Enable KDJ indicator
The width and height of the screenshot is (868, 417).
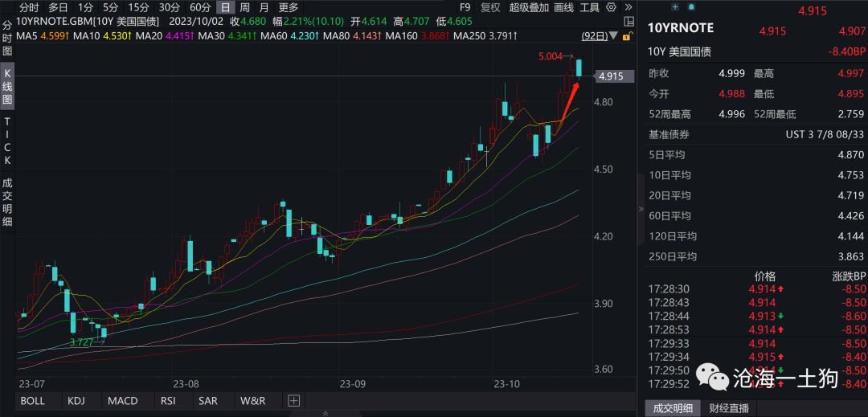click(77, 400)
